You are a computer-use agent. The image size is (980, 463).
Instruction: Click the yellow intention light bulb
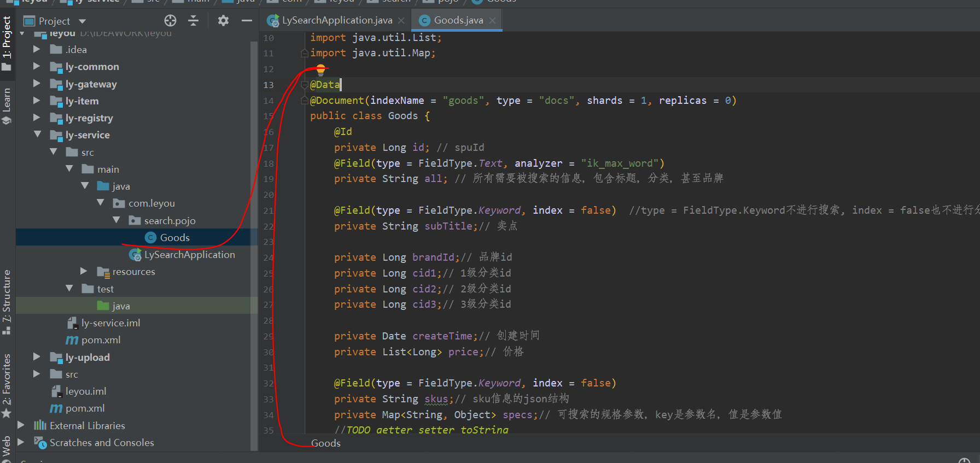320,69
